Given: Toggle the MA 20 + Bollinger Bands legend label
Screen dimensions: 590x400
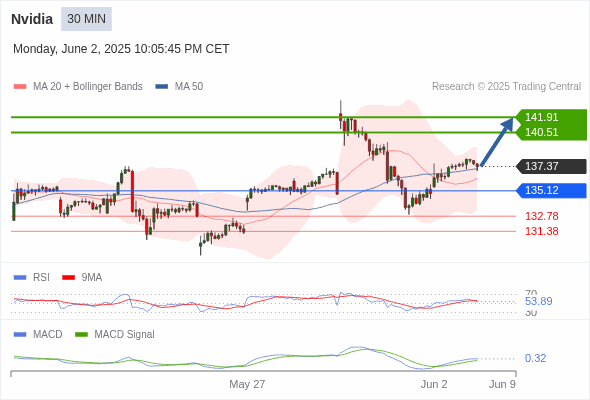Looking at the screenshot, I should click(88, 87).
